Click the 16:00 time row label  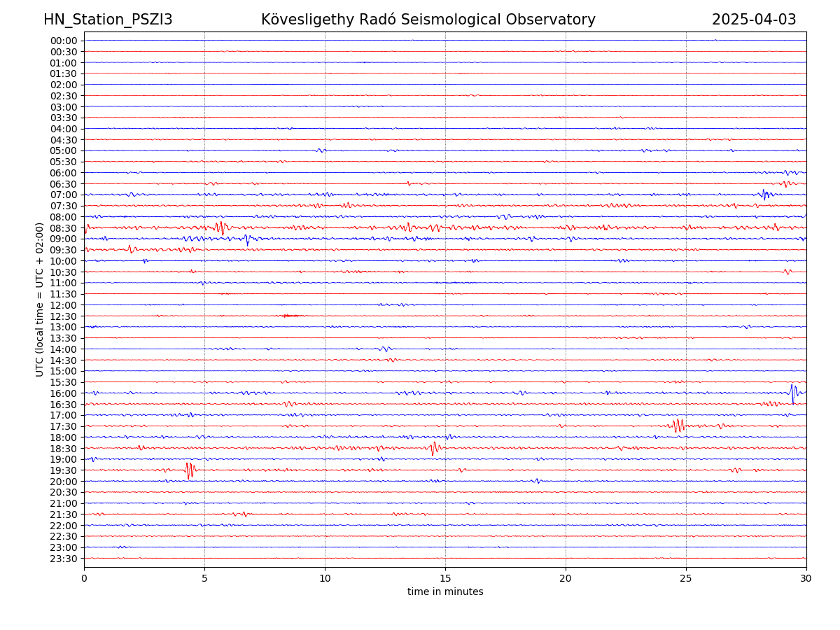tap(64, 393)
